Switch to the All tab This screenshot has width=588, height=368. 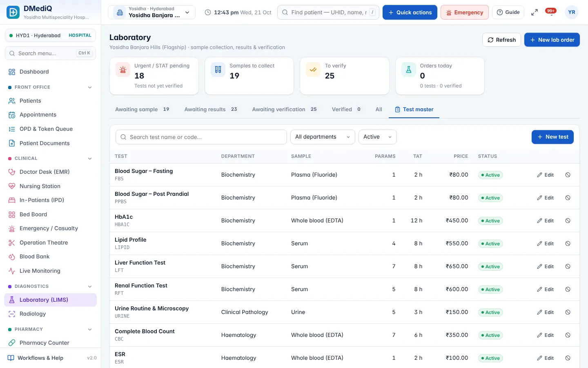point(379,110)
